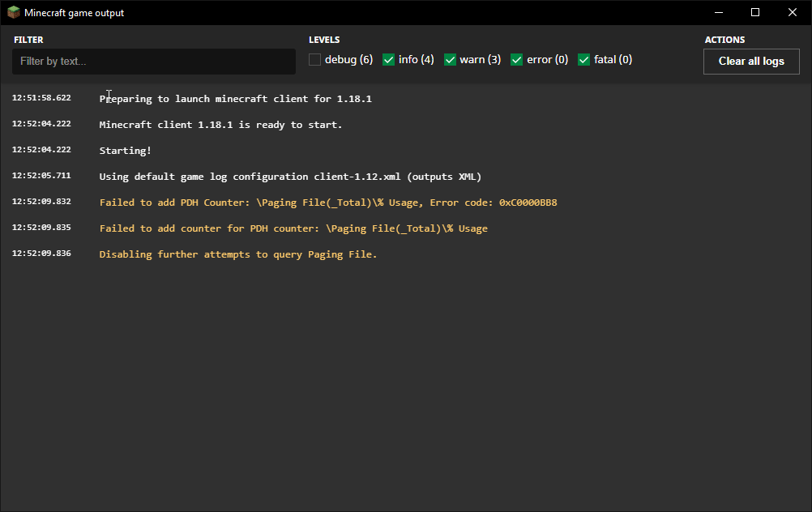
Task: Close the Minecraft game output window
Action: click(x=793, y=13)
